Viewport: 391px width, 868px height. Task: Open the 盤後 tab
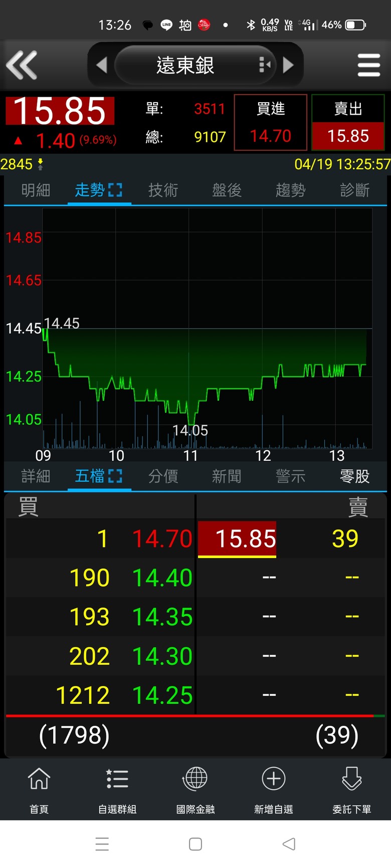pos(227,190)
